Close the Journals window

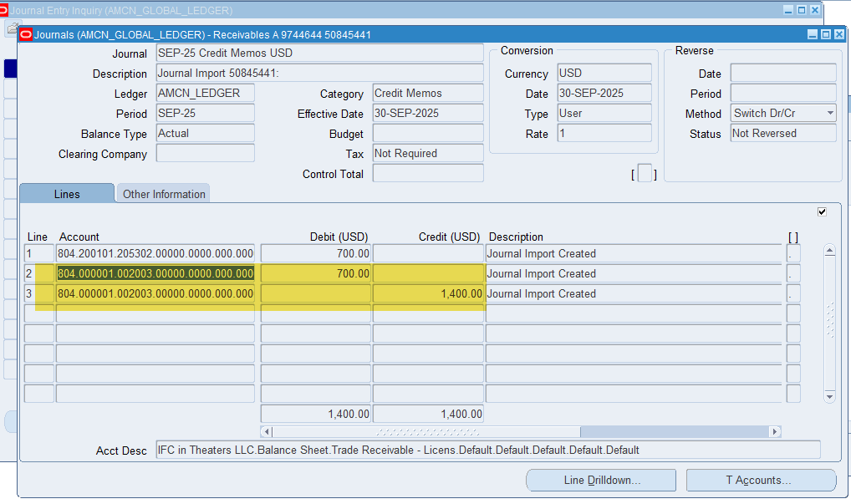pyautogui.click(x=839, y=35)
